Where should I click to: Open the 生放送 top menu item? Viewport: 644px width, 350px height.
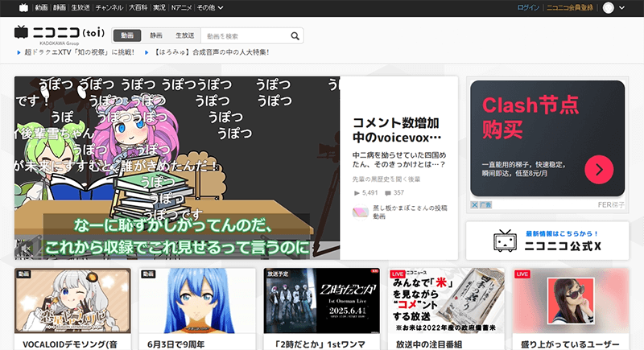(80, 8)
